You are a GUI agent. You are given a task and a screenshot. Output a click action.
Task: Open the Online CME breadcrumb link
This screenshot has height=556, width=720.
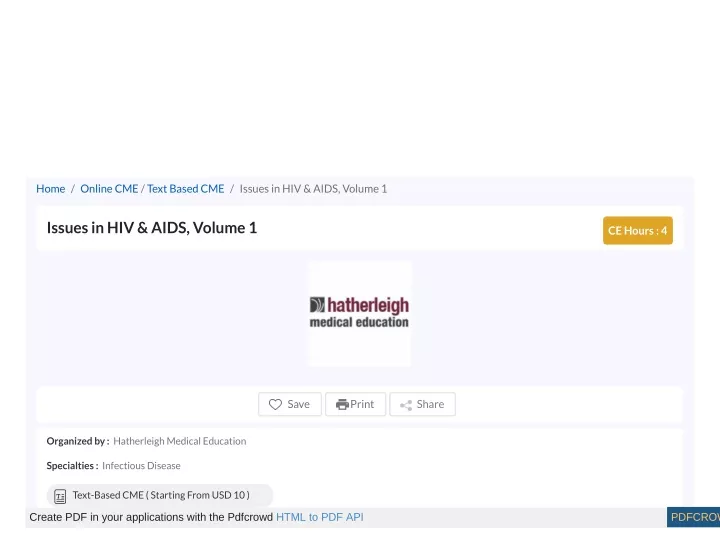[109, 189]
